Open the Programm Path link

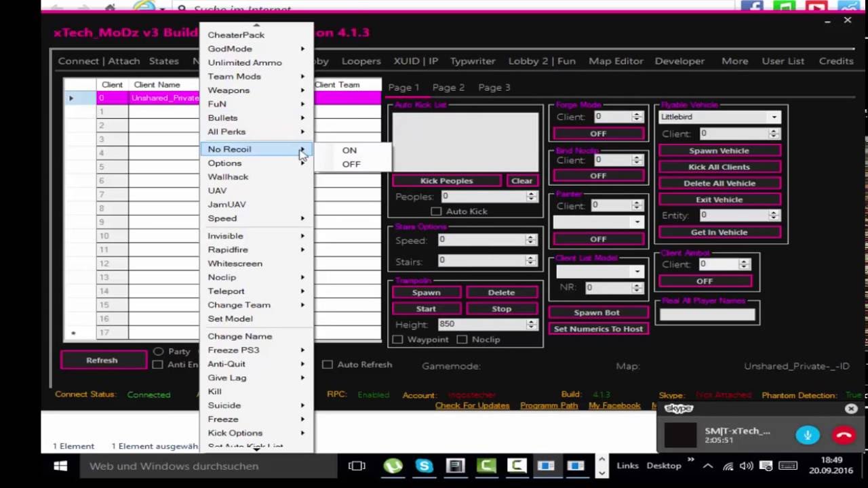click(x=549, y=405)
